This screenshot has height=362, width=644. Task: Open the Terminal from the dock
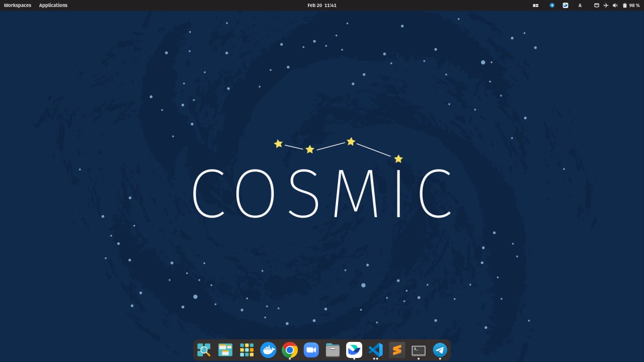pos(419,350)
